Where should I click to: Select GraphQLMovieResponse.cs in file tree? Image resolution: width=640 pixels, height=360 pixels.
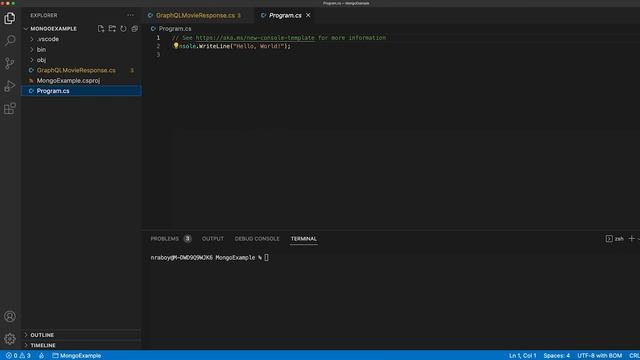coord(81,70)
